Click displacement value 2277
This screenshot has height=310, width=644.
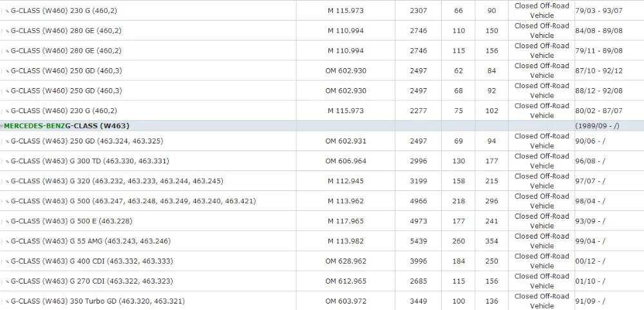coord(419,111)
